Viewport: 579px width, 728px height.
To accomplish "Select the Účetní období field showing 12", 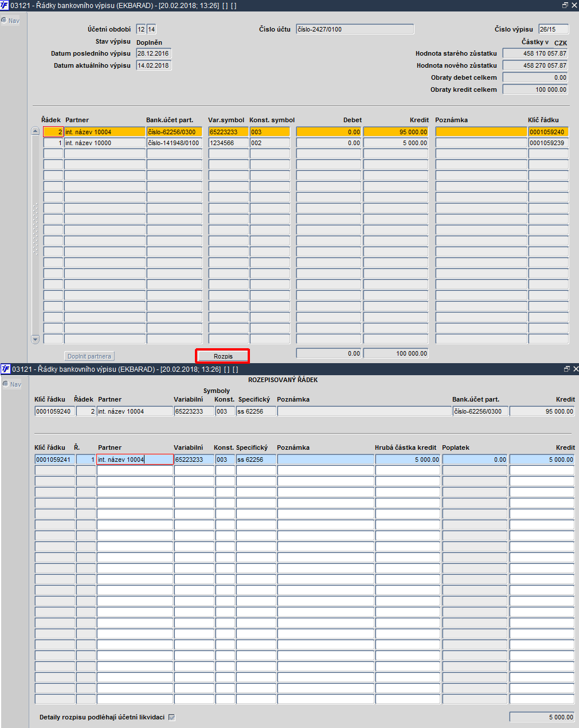I will pos(141,29).
